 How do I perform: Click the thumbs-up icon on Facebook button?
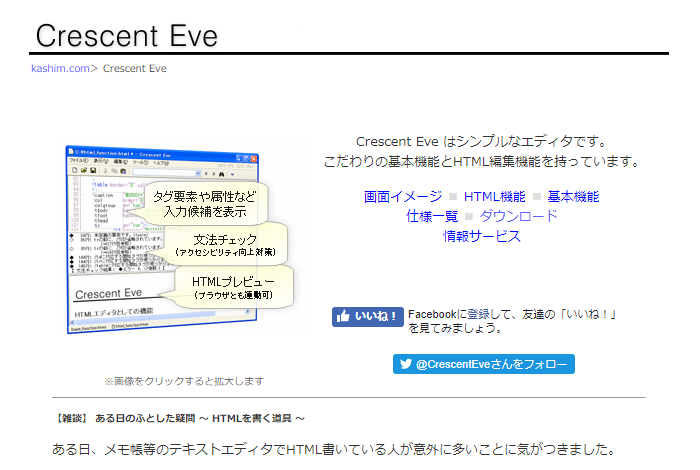point(343,316)
